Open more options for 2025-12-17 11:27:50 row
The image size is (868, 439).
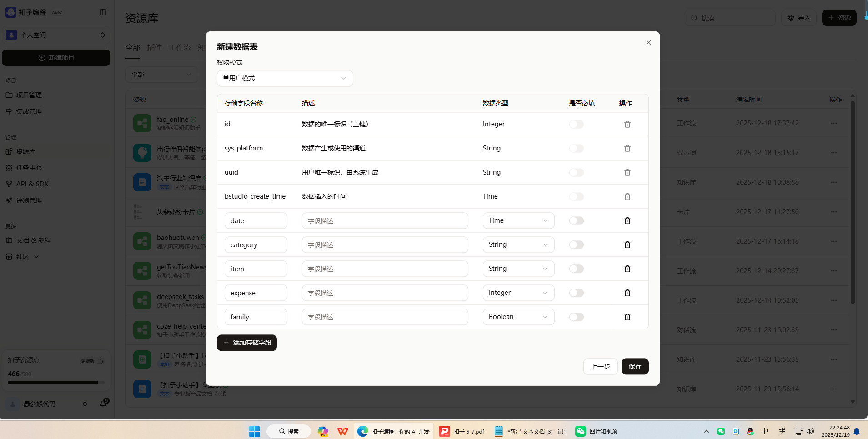834,212
